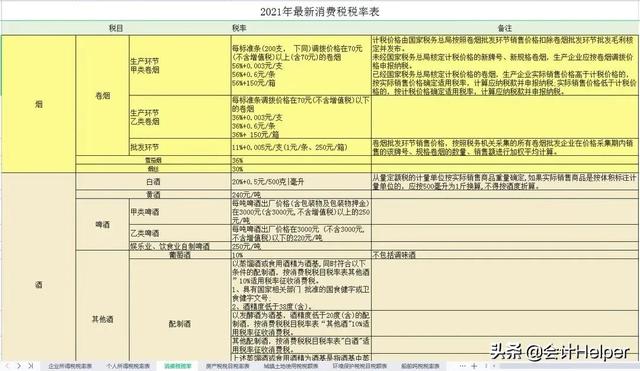Select the 甲类卷烟 rate cell with 56%+150元/箱
This screenshot has width=640, height=371.
pyautogui.click(x=301, y=66)
